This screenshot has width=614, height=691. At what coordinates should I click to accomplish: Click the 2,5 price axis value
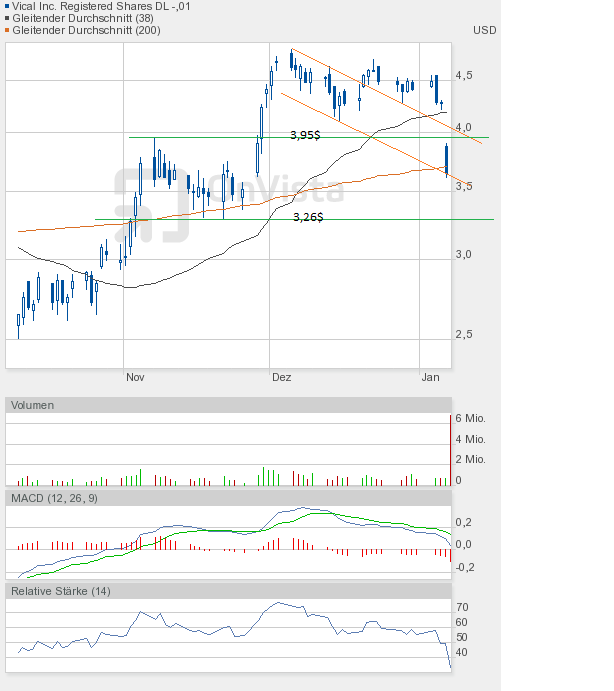coord(464,334)
